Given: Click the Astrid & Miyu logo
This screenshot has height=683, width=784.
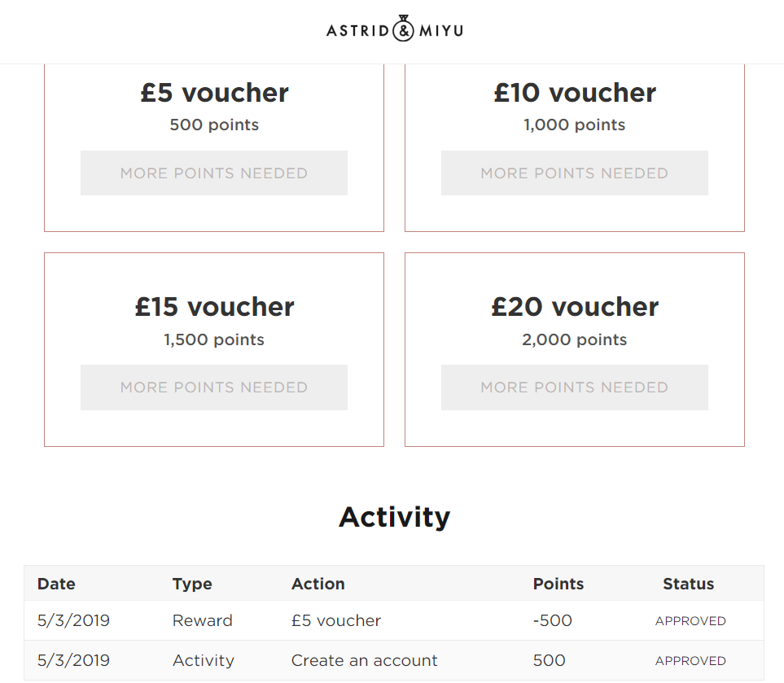Looking at the screenshot, I should (x=395, y=28).
